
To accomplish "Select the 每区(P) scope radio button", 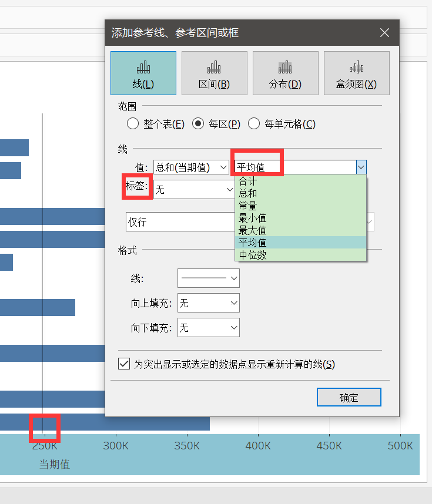I will [x=198, y=123].
